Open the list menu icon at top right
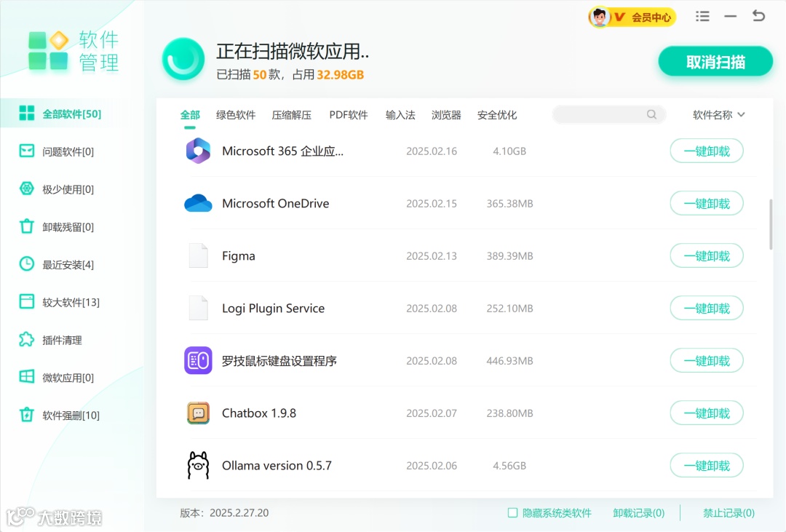Viewport: 786px width, 532px height. coord(702,17)
